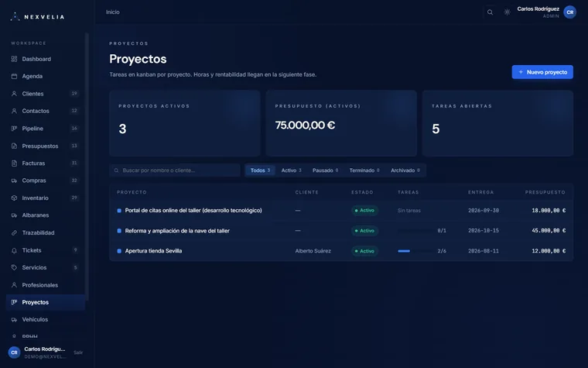Open Facturas section in the sidebar
Viewport: 588px width, 368px height.
pos(46,163)
